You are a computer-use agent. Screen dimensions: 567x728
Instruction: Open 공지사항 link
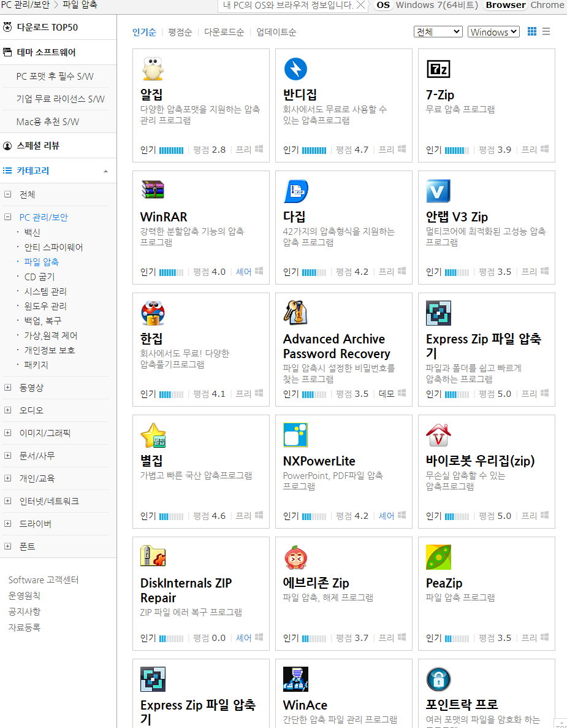click(x=25, y=611)
